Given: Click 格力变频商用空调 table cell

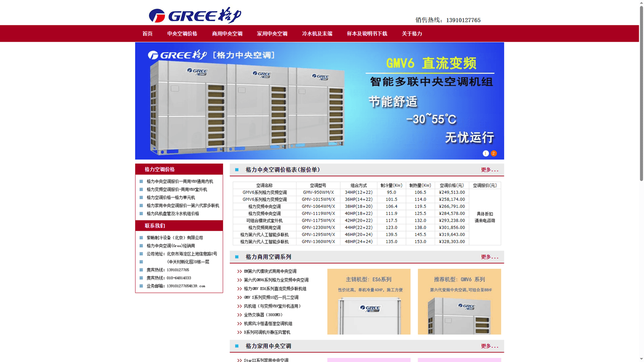Looking at the screenshot, I should (264, 227).
